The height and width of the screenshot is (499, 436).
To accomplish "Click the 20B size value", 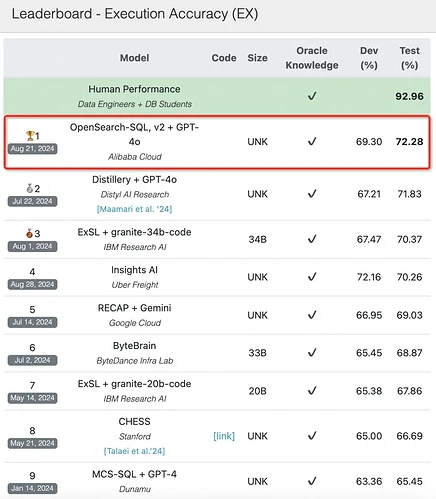I will (257, 391).
